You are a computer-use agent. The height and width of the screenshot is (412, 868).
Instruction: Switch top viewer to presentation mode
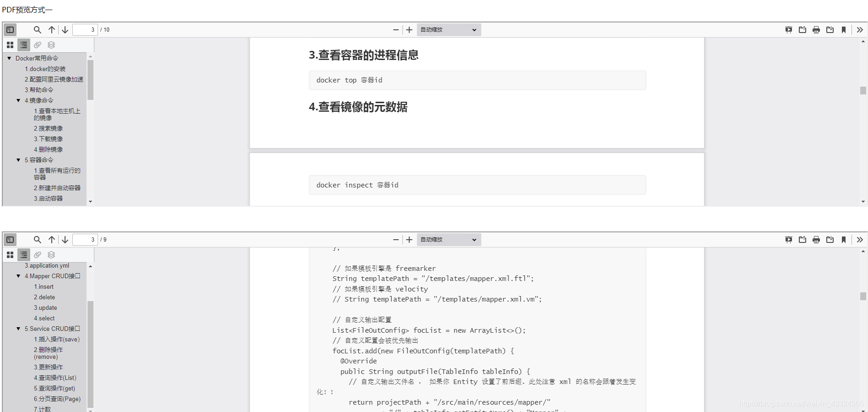[x=789, y=30]
